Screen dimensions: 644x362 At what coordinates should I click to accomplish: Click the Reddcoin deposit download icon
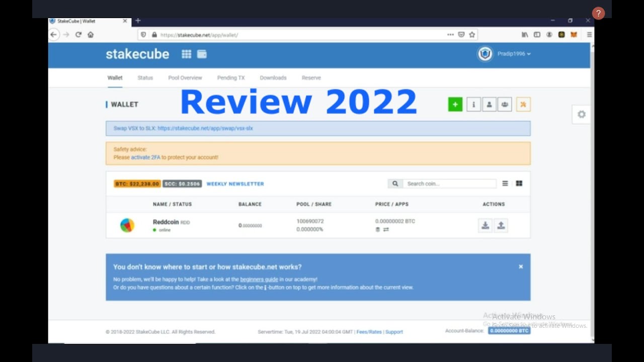point(485,225)
